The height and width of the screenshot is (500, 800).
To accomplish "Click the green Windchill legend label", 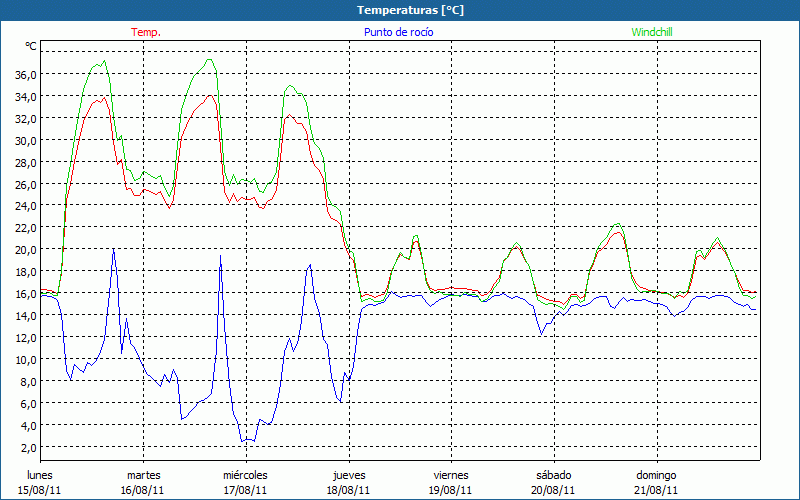I will pos(651,32).
